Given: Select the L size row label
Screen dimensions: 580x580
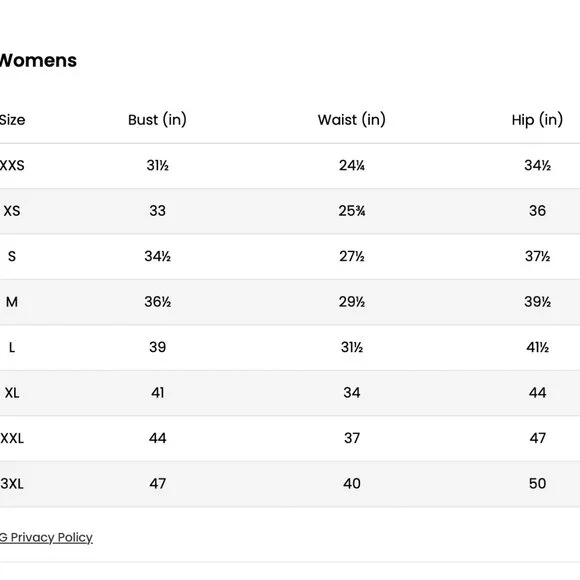Looking at the screenshot, I should (x=12, y=347).
